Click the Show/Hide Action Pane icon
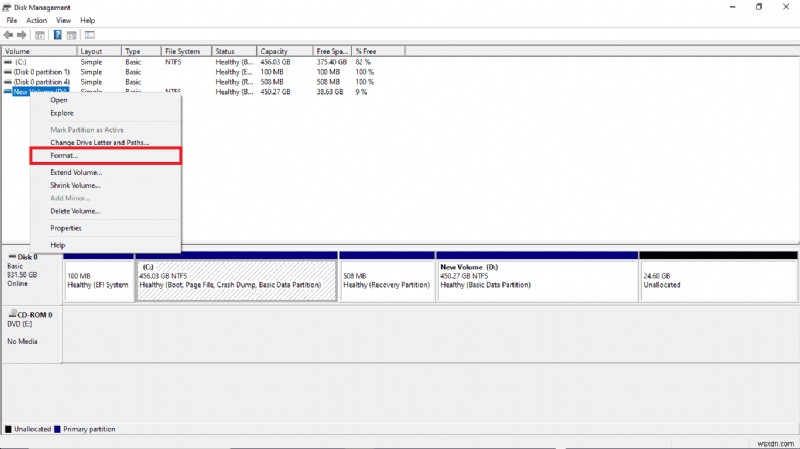 pos(72,35)
